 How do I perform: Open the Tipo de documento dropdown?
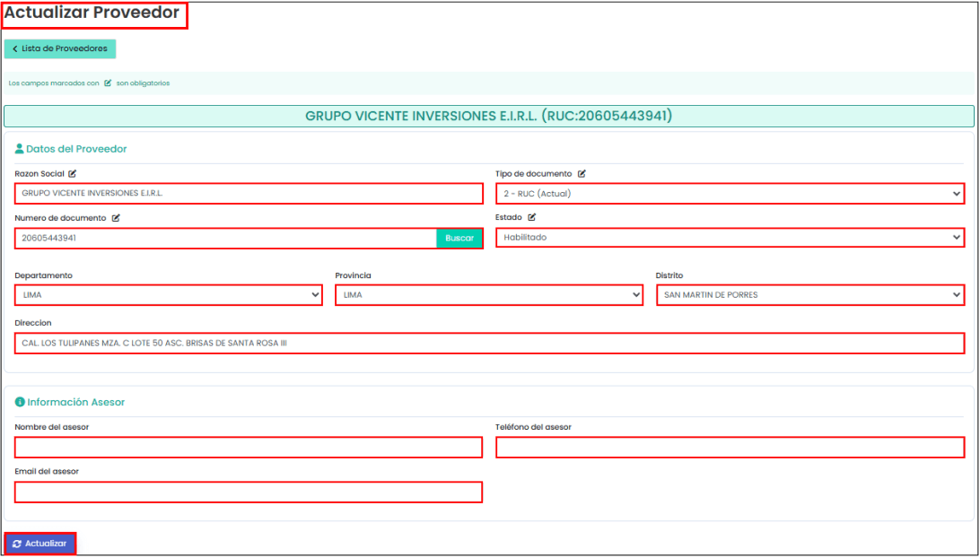730,194
